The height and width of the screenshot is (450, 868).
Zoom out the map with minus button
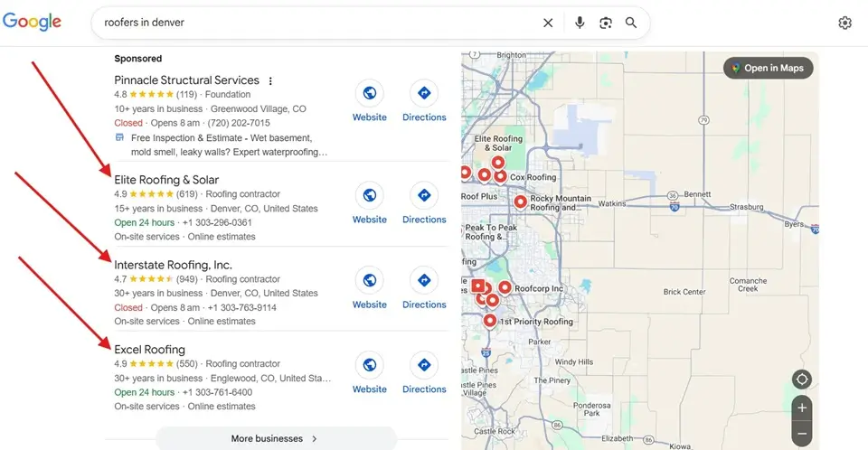[x=802, y=434]
